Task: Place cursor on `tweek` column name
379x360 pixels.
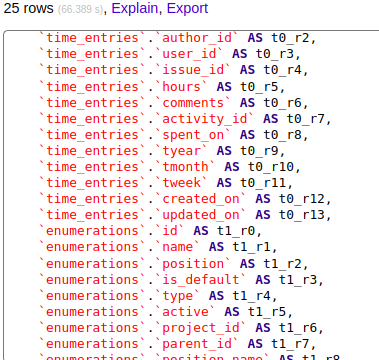Action: 182,183
